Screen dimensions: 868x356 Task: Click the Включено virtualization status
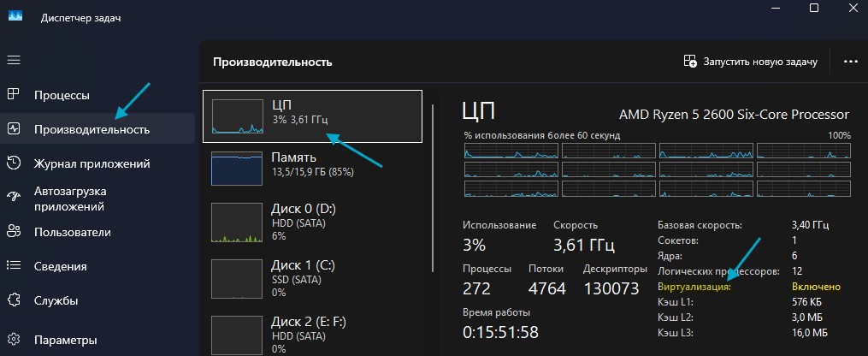(x=816, y=287)
